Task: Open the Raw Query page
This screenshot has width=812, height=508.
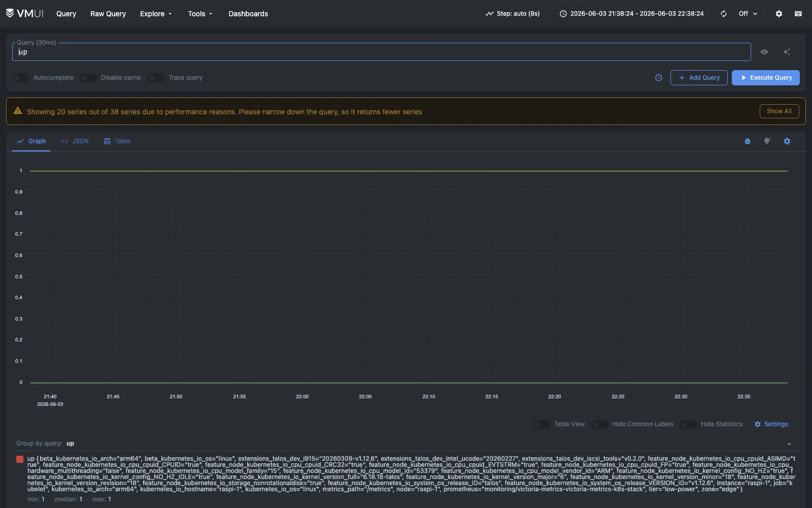Action: point(108,14)
